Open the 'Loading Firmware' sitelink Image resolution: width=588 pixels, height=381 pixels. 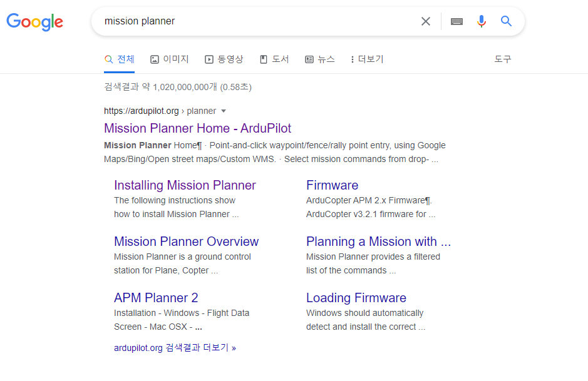click(x=356, y=298)
